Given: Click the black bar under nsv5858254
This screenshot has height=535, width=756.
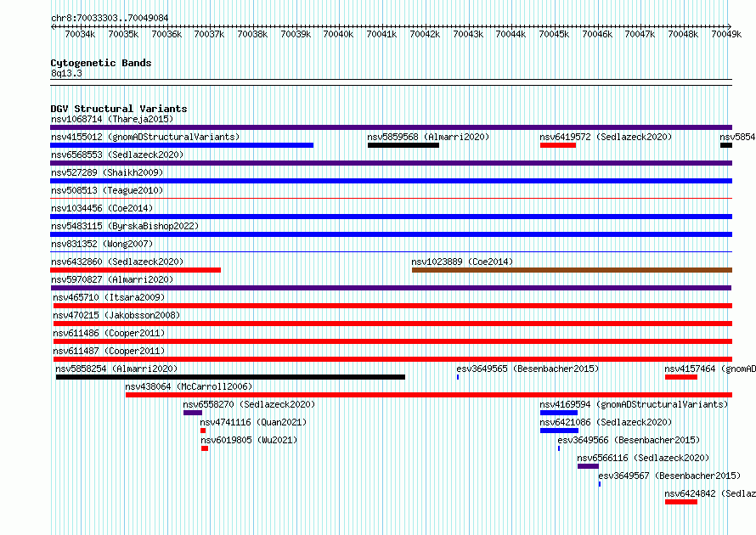Looking at the screenshot, I should click(230, 377).
